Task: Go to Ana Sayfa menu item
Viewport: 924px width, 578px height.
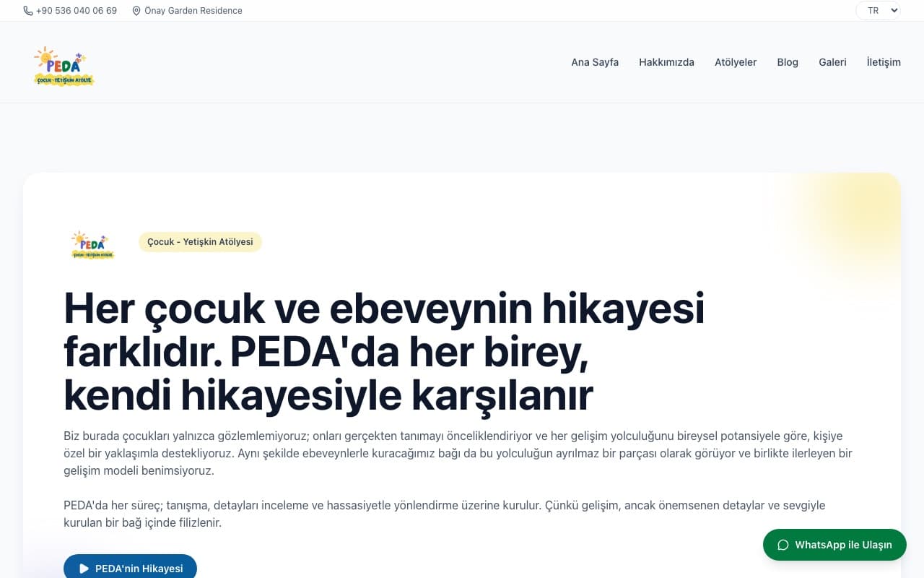Action: [x=595, y=62]
